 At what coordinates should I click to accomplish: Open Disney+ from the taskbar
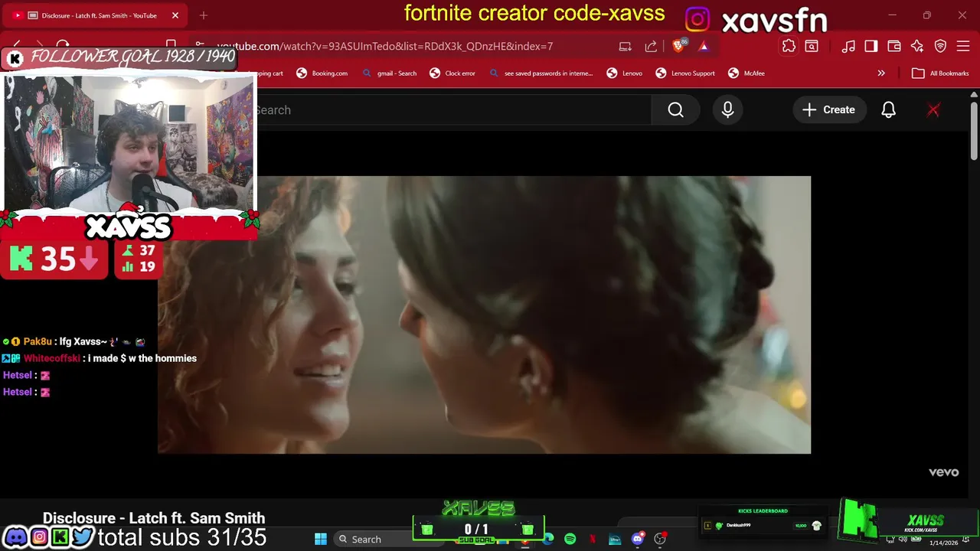pyautogui.click(x=615, y=540)
